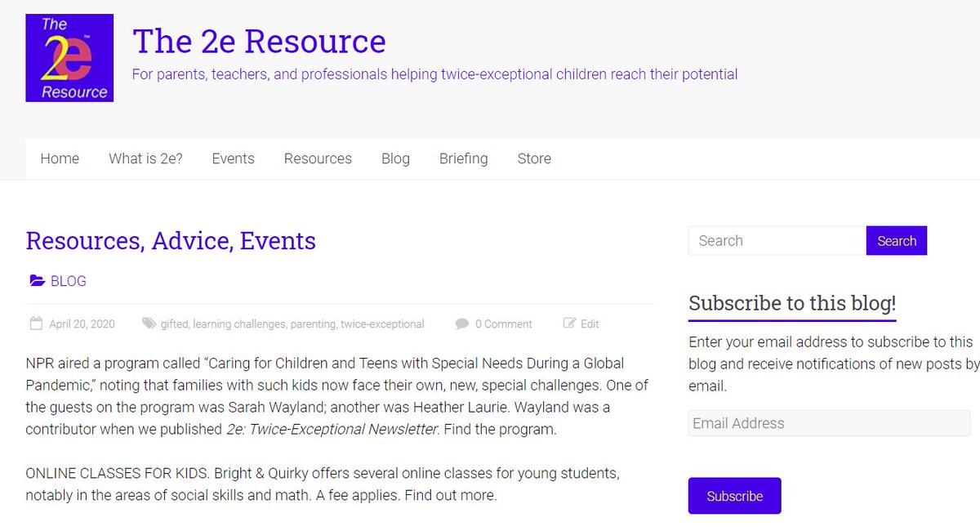Click The 2e Resource logo image

click(x=69, y=58)
